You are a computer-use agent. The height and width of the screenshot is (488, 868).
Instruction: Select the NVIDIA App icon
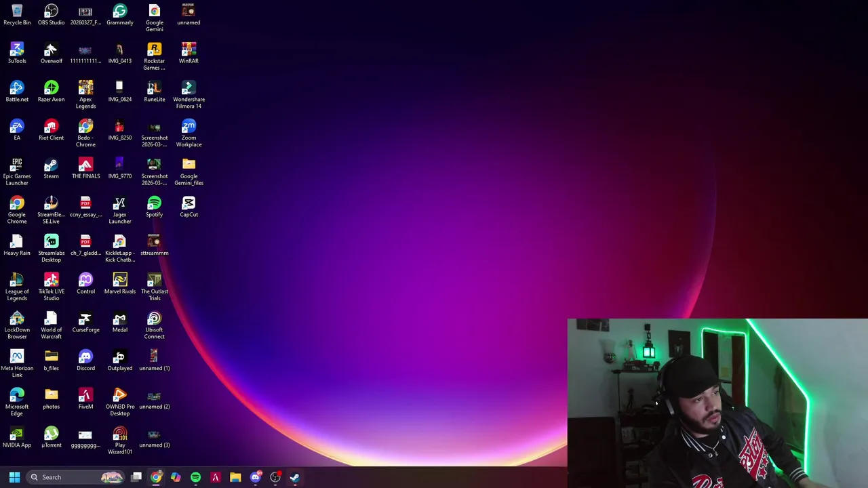(x=17, y=438)
